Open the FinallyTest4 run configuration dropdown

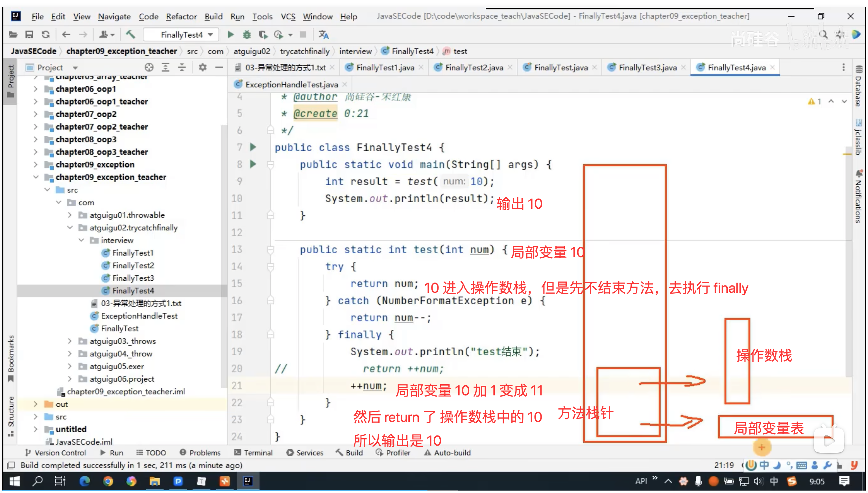tap(182, 34)
